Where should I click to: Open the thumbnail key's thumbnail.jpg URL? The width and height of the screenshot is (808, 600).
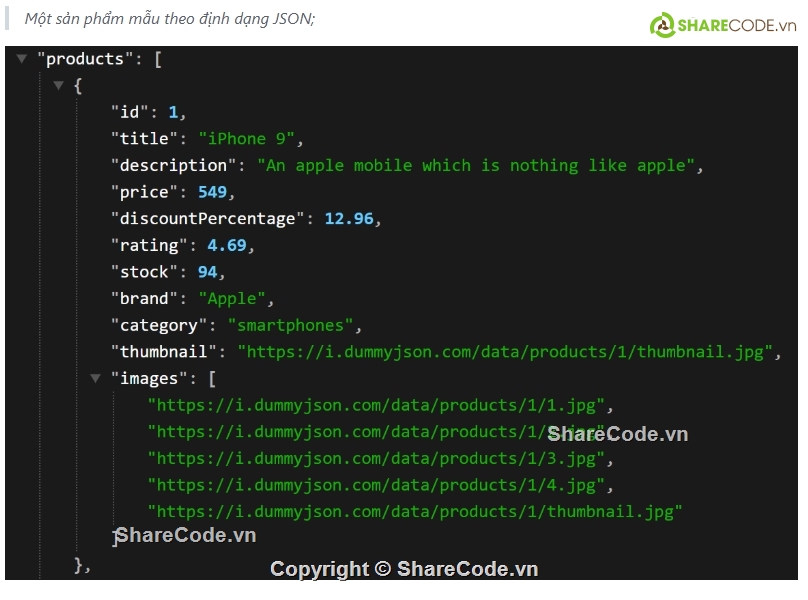coord(505,352)
